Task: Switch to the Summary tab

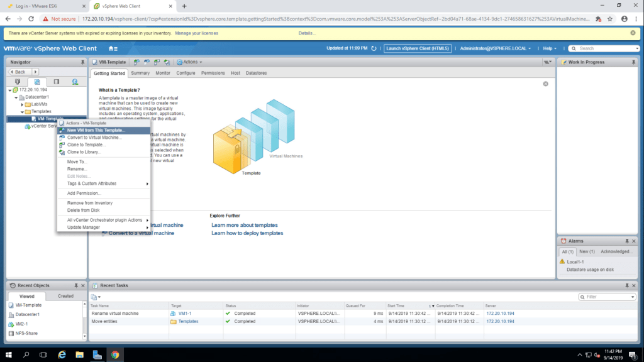Action: [140, 73]
